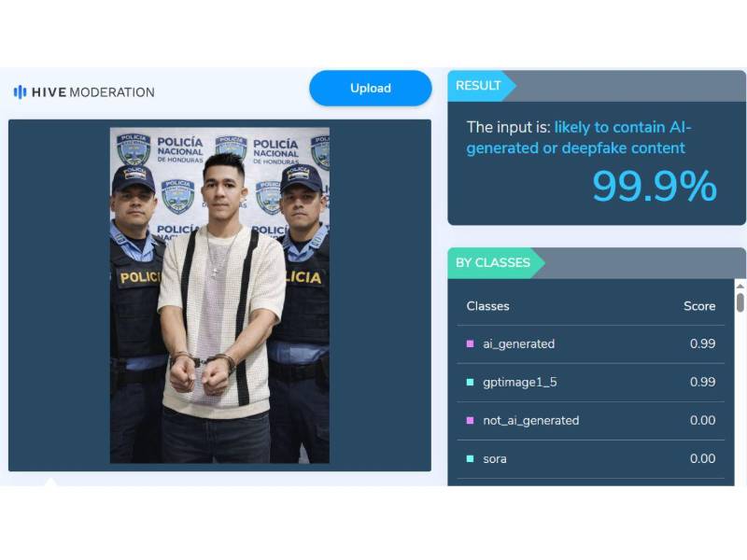Screen dimensions: 747x560
Task: Click the cyan square beside sora
Action: 471,458
